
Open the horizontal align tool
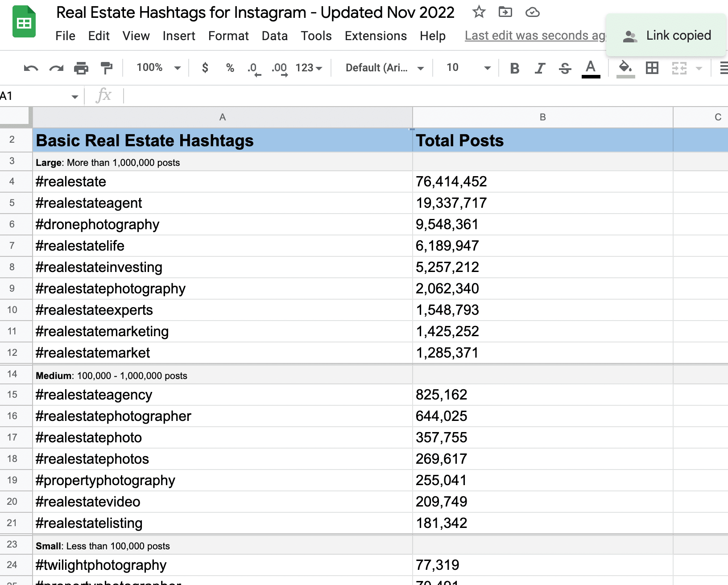724,68
